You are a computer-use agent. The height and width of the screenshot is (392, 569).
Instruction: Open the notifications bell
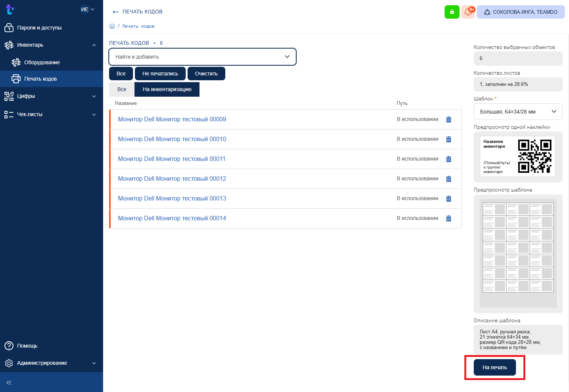tap(468, 12)
